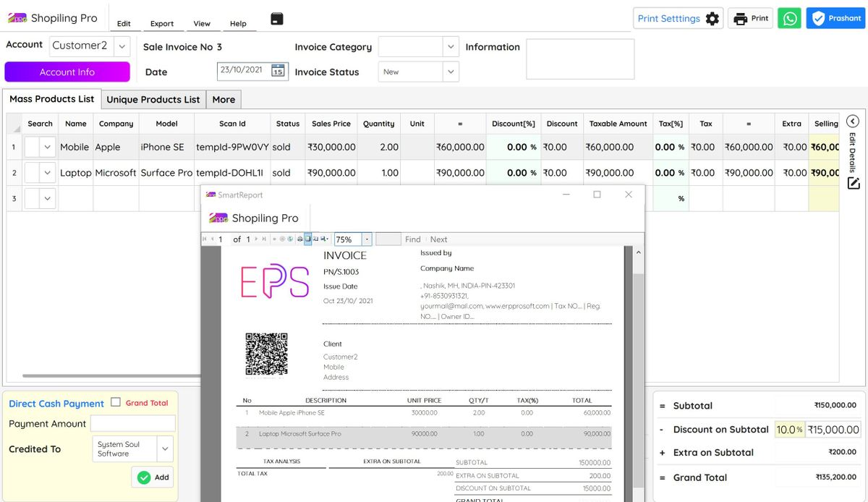This screenshot has width=868, height=502.
Task: Click the mobile device icon beside the Help menu
Action: 276,17
